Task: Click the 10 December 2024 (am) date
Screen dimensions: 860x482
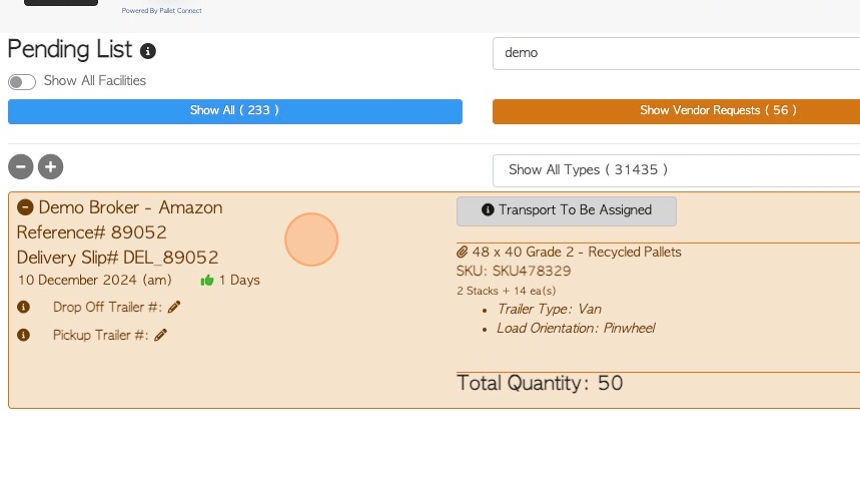Action: point(94,280)
